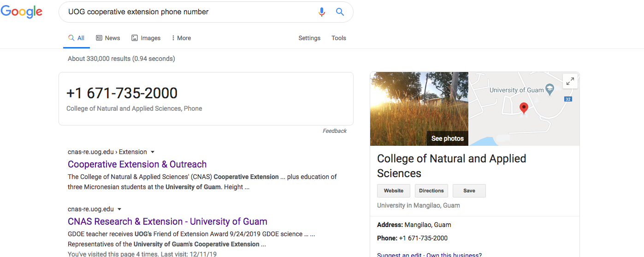This screenshot has height=257, width=644.
Task: Click the Own this business? link
Action: (454, 255)
